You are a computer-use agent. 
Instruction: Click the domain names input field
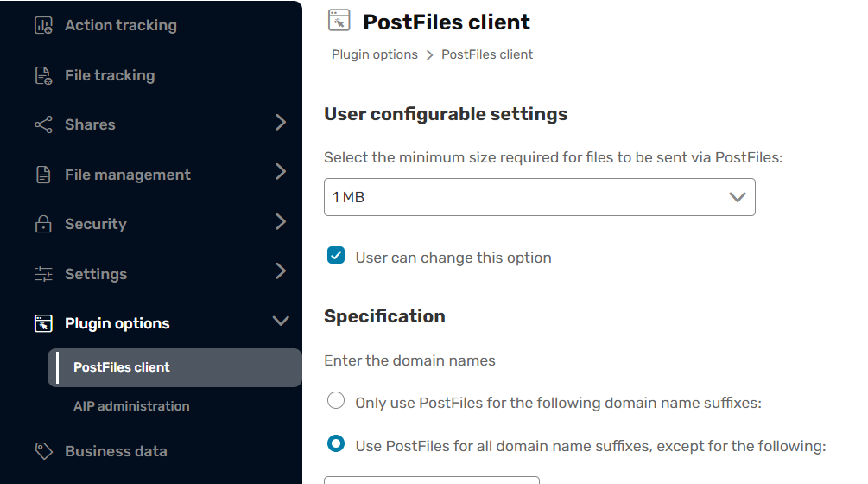432,480
